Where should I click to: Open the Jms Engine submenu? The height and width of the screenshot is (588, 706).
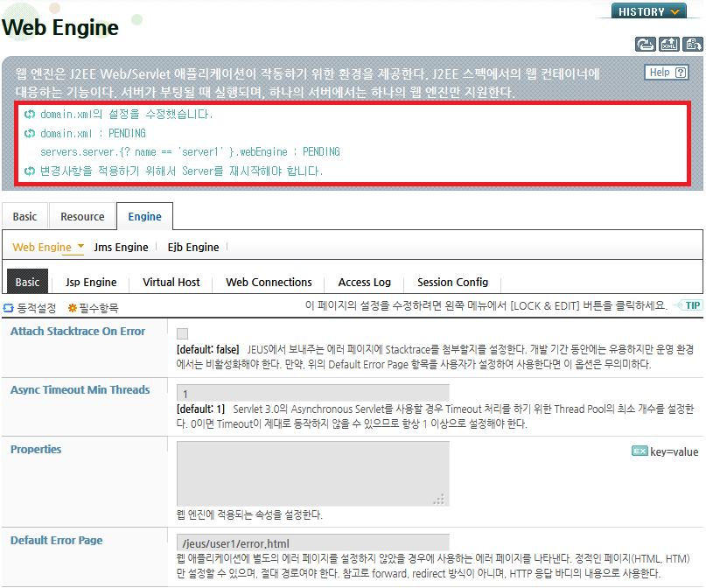pos(121,247)
